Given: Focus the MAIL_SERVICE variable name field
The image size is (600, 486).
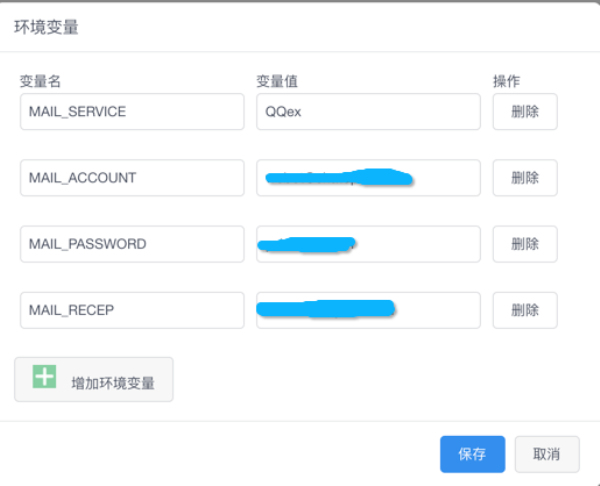Looking at the screenshot, I should click(x=132, y=112).
